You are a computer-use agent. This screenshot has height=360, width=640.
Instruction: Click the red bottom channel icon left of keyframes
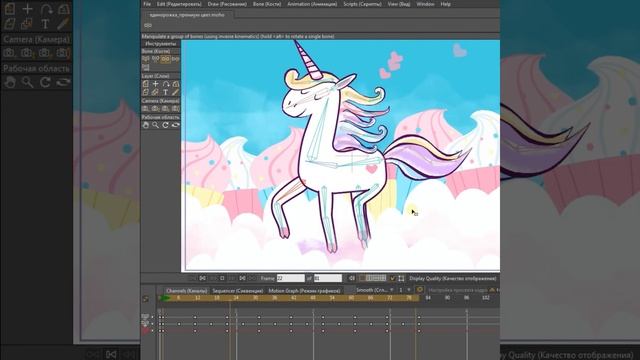click(x=145, y=331)
